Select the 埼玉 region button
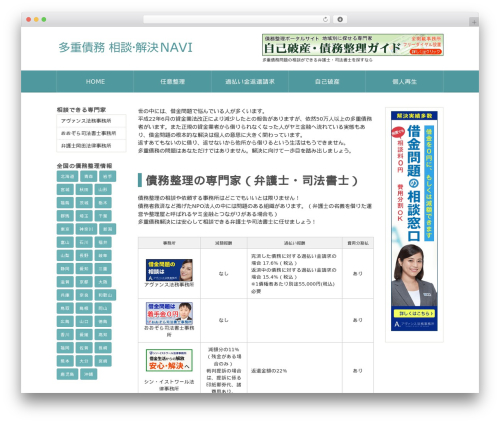 84,216
